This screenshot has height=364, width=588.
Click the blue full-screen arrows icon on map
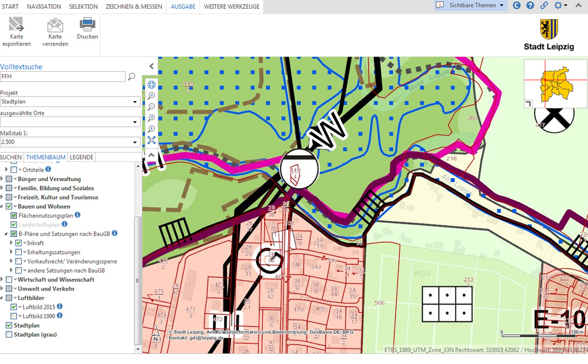[x=151, y=141]
